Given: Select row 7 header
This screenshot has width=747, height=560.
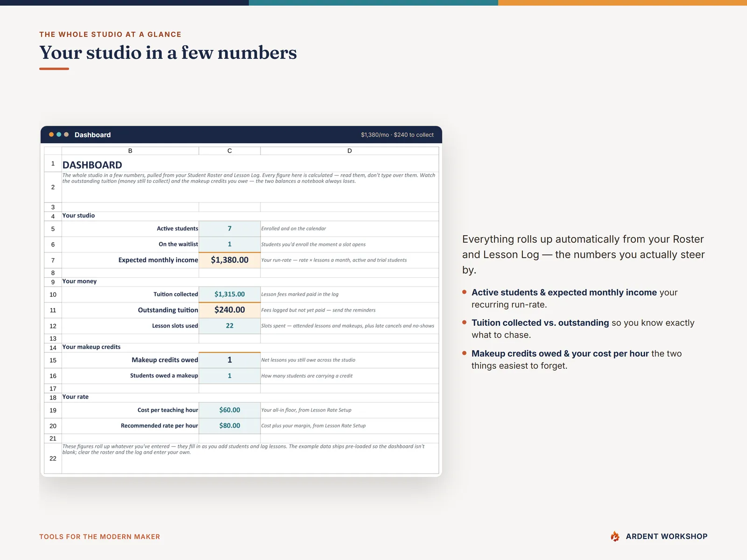Looking at the screenshot, I should 53,260.
